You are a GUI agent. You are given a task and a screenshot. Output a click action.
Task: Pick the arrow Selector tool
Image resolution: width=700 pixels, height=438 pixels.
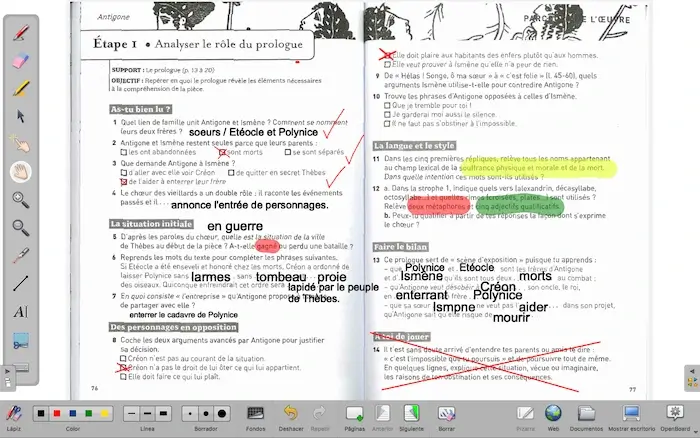pyautogui.click(x=19, y=117)
